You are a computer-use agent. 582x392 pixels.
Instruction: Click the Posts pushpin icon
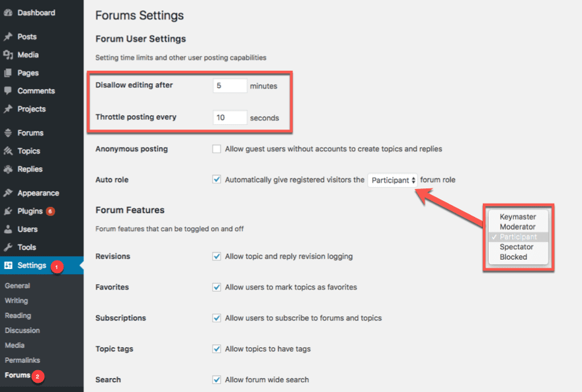tap(8, 37)
